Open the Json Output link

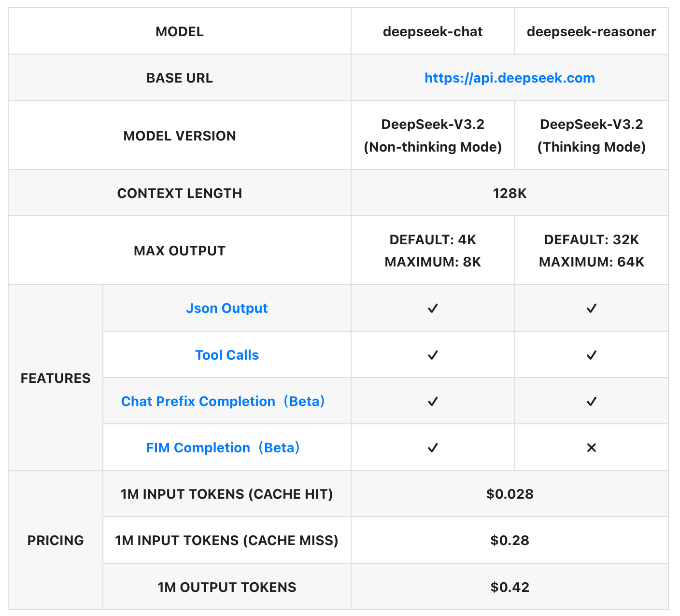227,308
